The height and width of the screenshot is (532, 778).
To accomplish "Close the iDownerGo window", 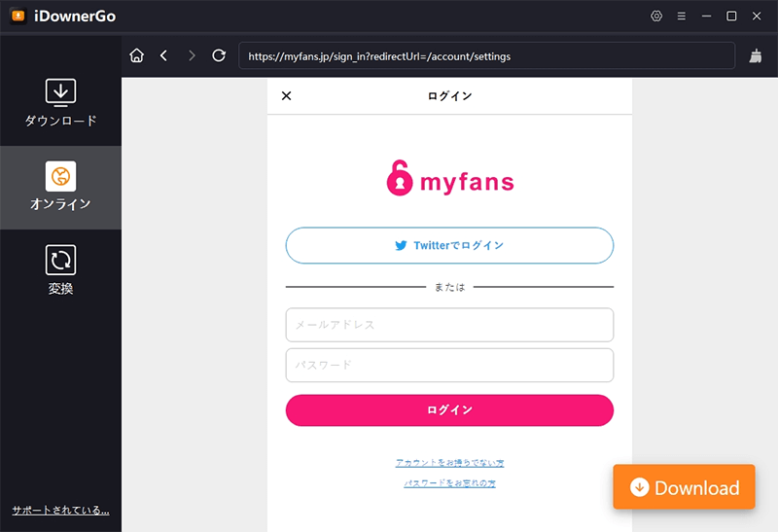I will click(757, 16).
